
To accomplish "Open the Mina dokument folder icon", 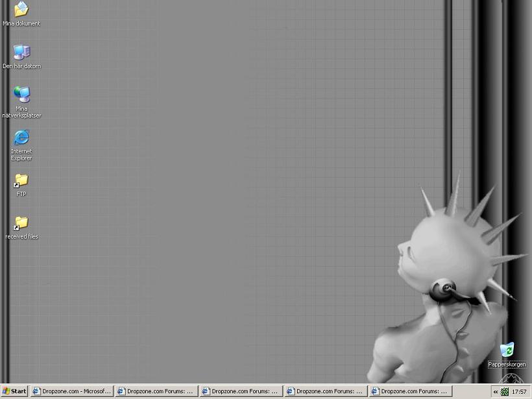I will coord(21,10).
